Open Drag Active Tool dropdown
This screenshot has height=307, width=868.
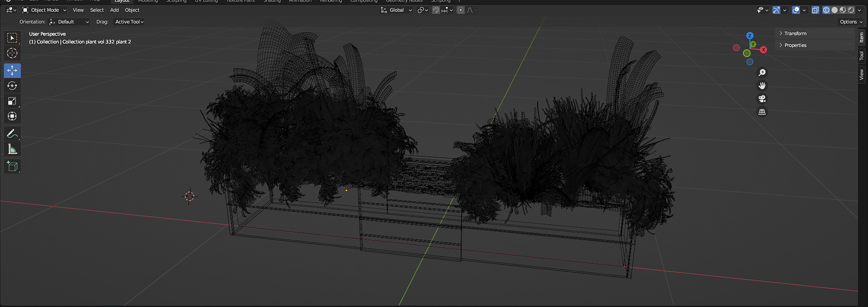tap(129, 22)
